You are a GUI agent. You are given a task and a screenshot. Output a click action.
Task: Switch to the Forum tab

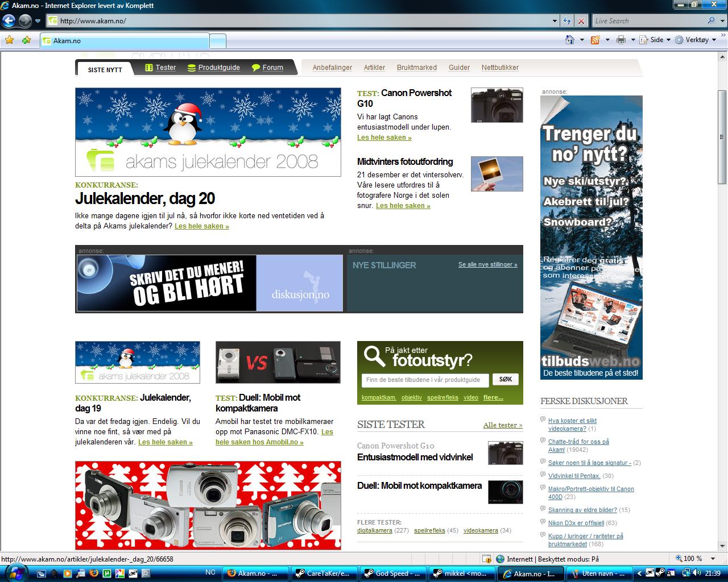click(267, 67)
